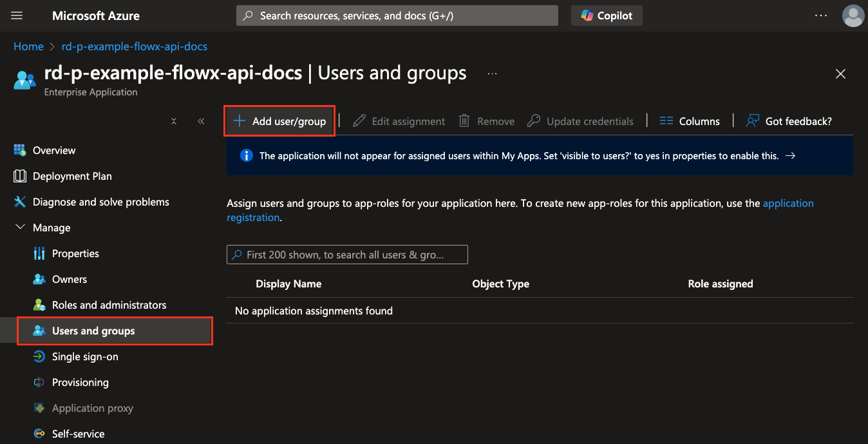Screen dimensions: 868x444
Task: Click the blue info icon in banner
Action: point(246,155)
